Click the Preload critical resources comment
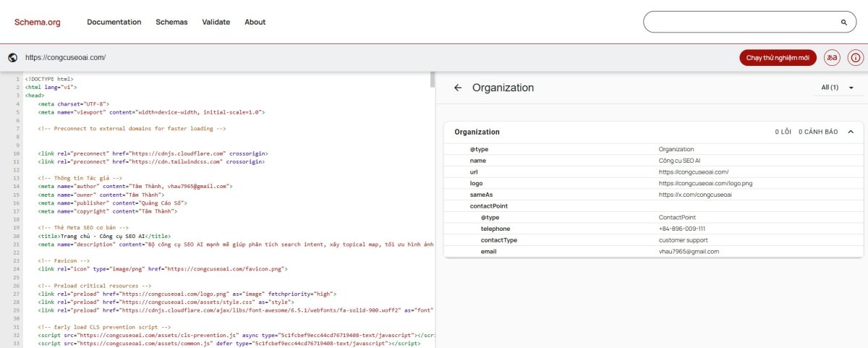This screenshot has width=868, height=348. [x=95, y=286]
